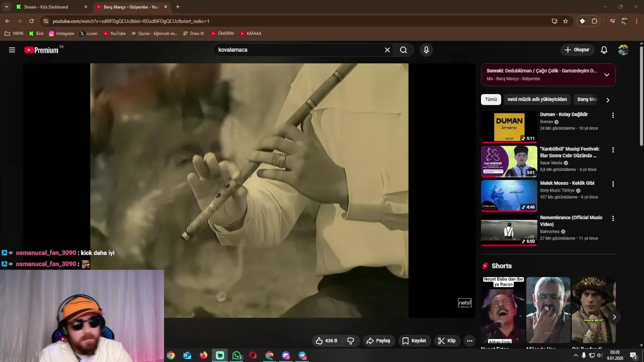Click the address bar URL
Viewport: 644px width, 362px height.
(131, 21)
